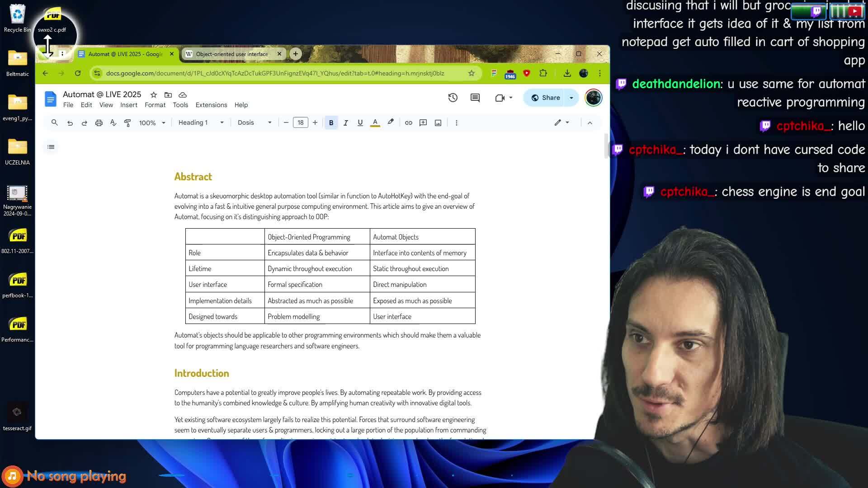Open document outline list icon
Screen dimensions: 868x488
pyautogui.click(x=51, y=147)
